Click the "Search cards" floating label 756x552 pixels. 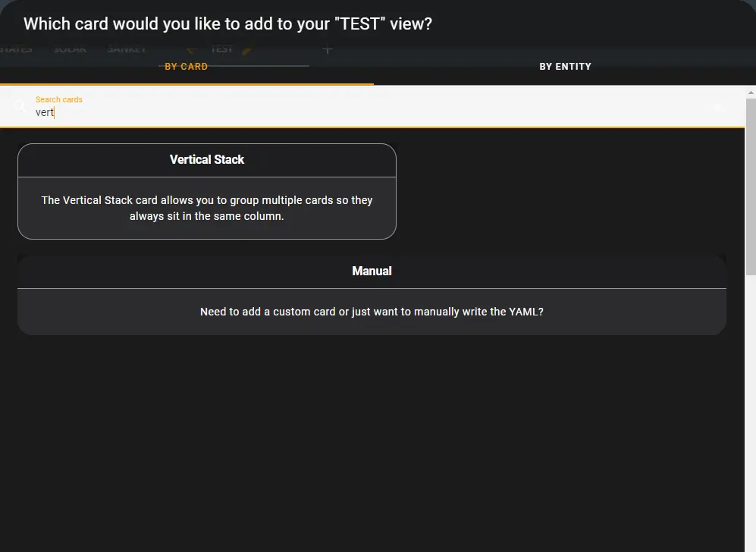pyautogui.click(x=59, y=99)
